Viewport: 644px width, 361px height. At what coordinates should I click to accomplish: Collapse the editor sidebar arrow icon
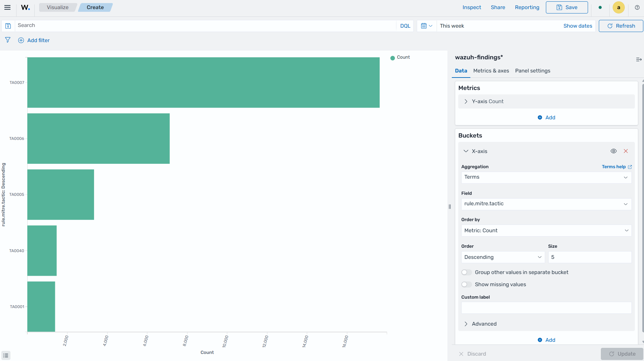(x=639, y=59)
